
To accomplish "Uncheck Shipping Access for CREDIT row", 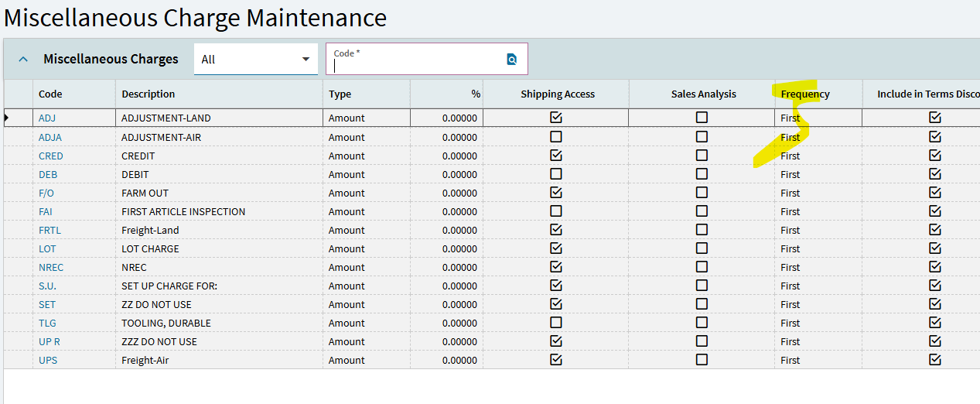I will (x=555, y=156).
